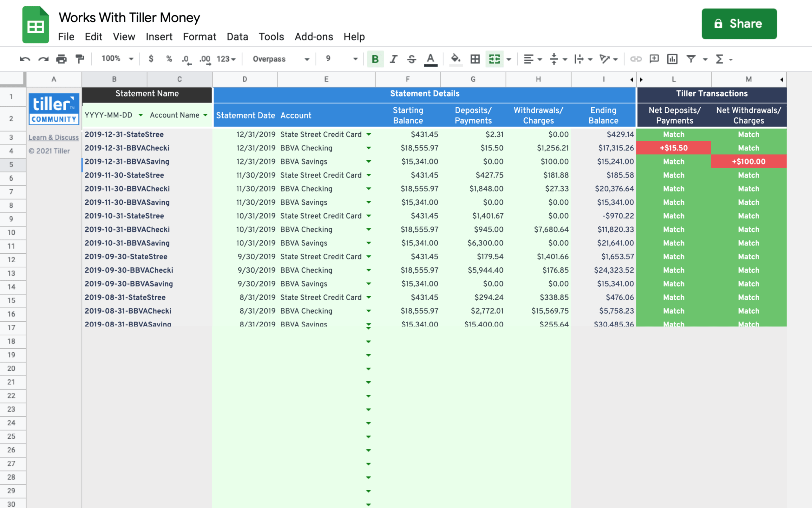Image resolution: width=812 pixels, height=508 pixels.
Task: Click the Insert comment icon
Action: [x=654, y=59]
